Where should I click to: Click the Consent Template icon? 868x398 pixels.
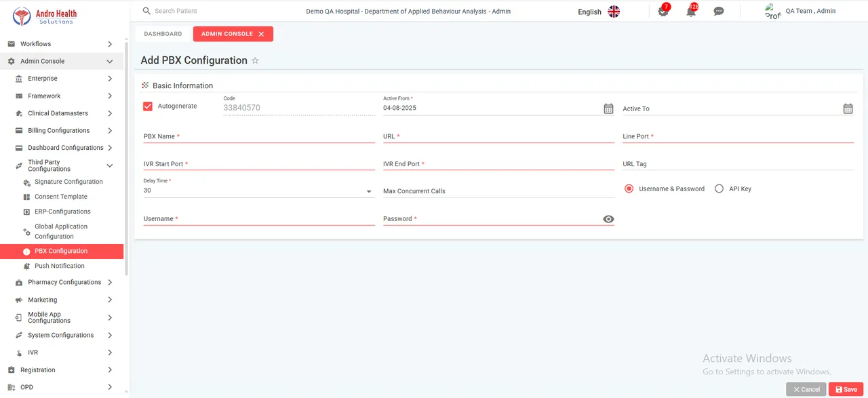click(x=26, y=197)
